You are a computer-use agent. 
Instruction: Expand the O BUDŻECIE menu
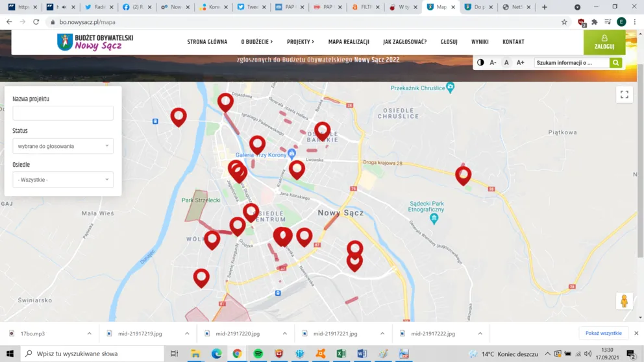coord(256,42)
